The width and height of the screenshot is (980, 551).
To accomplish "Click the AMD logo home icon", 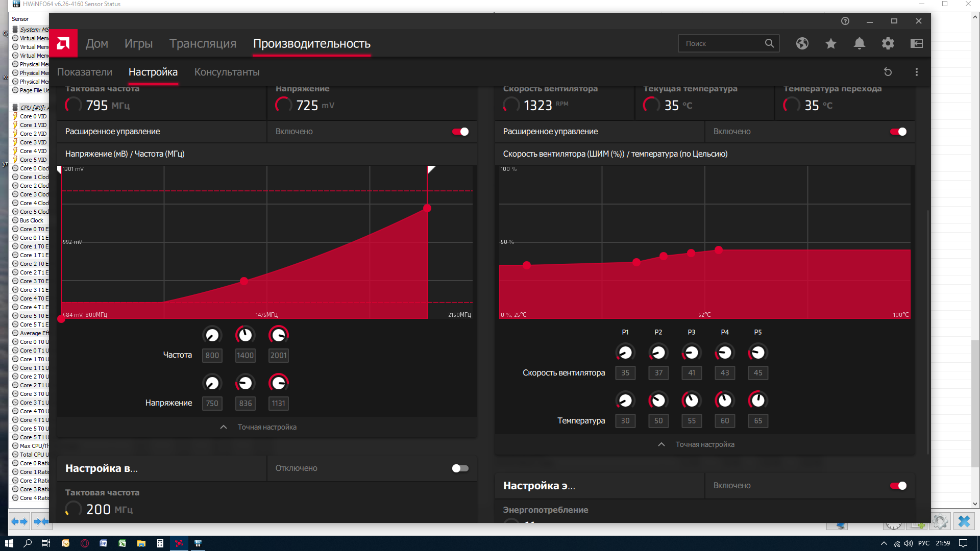I will 63,43.
